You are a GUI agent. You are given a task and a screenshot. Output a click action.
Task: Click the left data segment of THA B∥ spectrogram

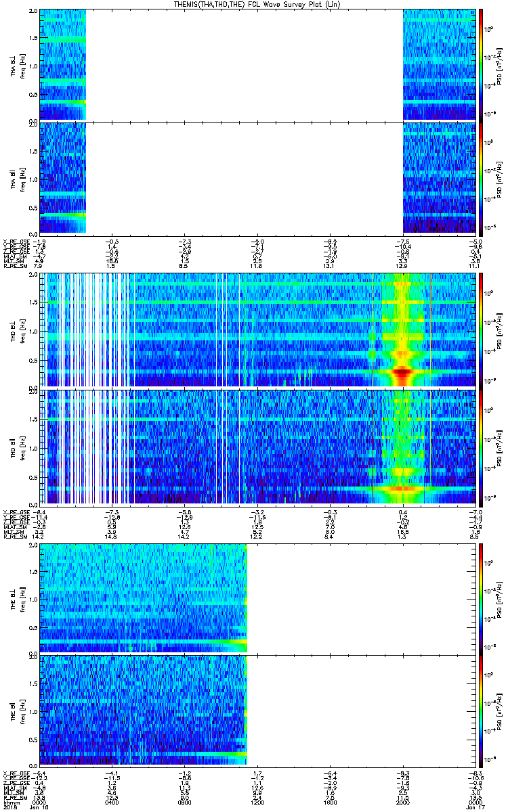63,177
